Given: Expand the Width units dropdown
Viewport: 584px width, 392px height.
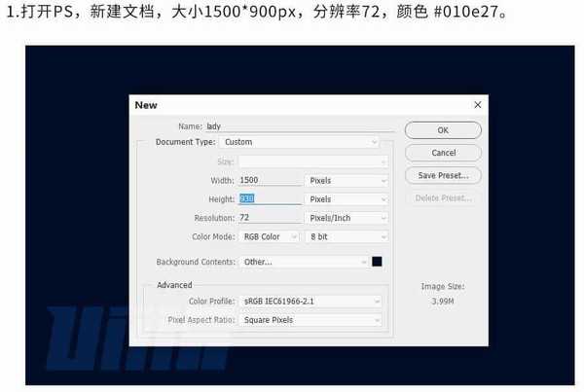Looking at the screenshot, I should 347,180.
